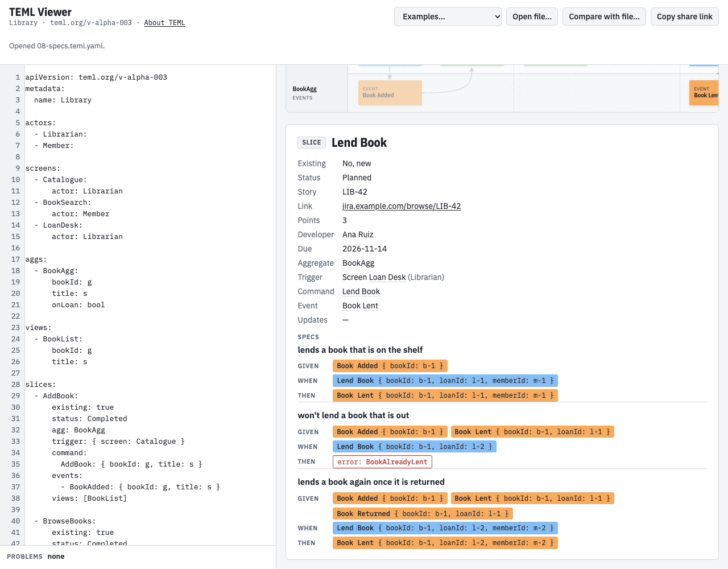Image resolution: width=728 pixels, height=569 pixels.
Task: Click the Open file button
Action: pyautogui.click(x=532, y=17)
